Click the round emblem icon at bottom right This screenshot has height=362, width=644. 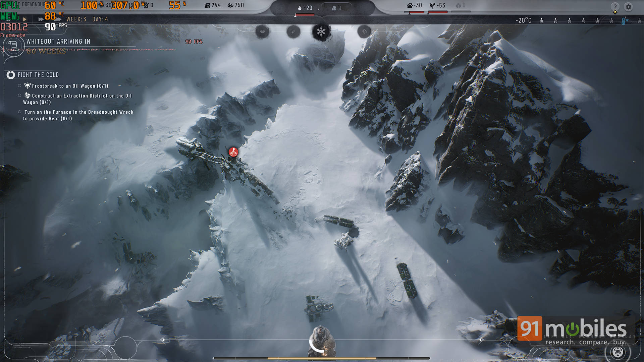coord(618,352)
